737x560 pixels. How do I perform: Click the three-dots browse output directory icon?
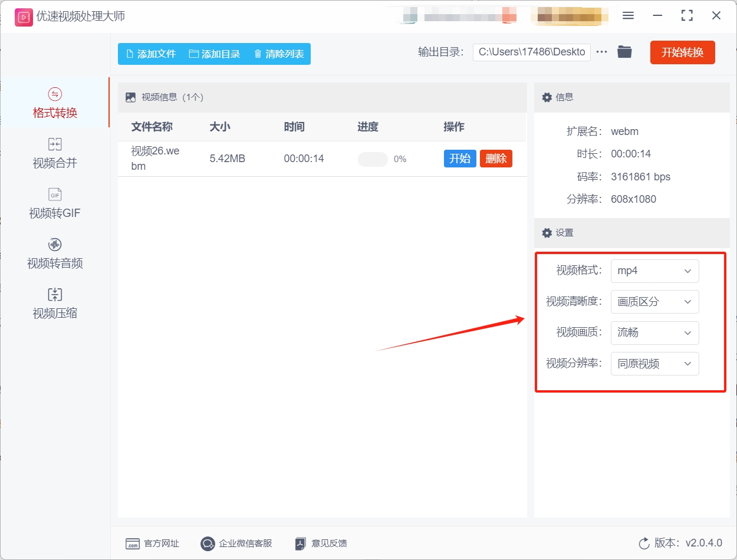point(601,52)
